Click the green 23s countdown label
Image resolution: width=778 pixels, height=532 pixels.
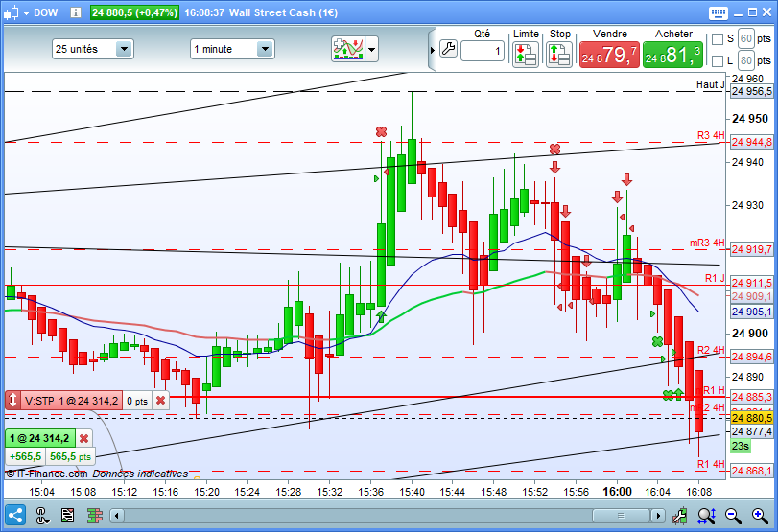click(741, 446)
